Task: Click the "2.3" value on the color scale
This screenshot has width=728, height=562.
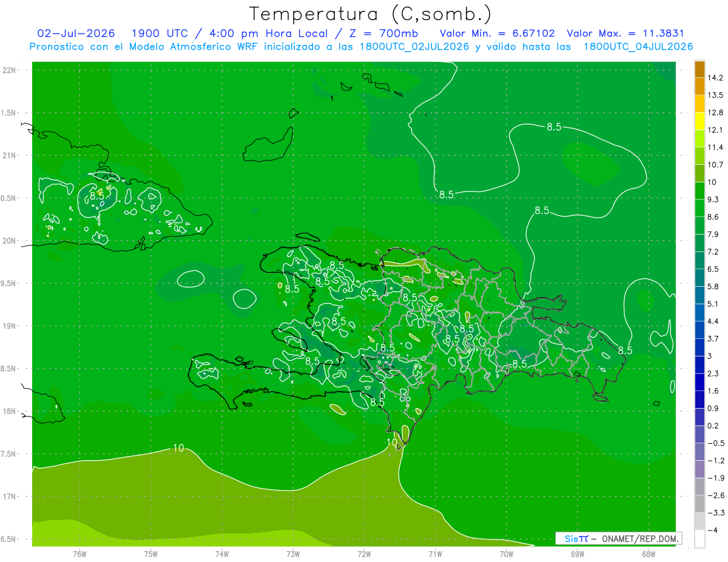Action: (x=713, y=373)
